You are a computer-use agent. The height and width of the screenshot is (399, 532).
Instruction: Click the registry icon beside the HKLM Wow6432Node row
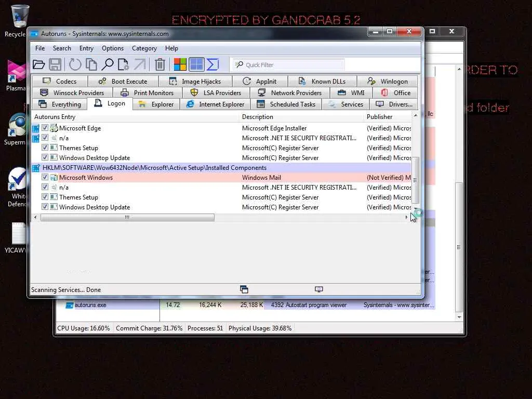[x=36, y=168]
